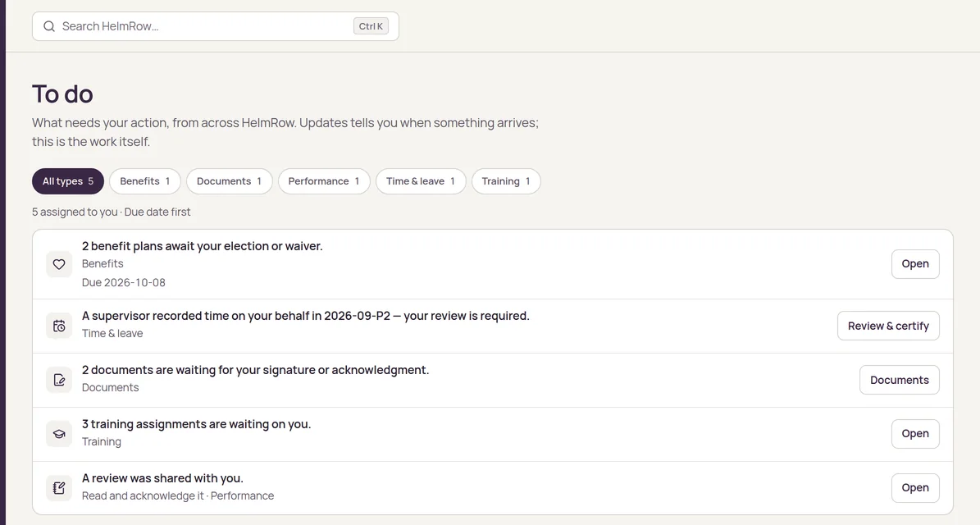The width and height of the screenshot is (980, 525).
Task: Click '2 benefit plans await your election' text
Action: pyautogui.click(x=202, y=246)
